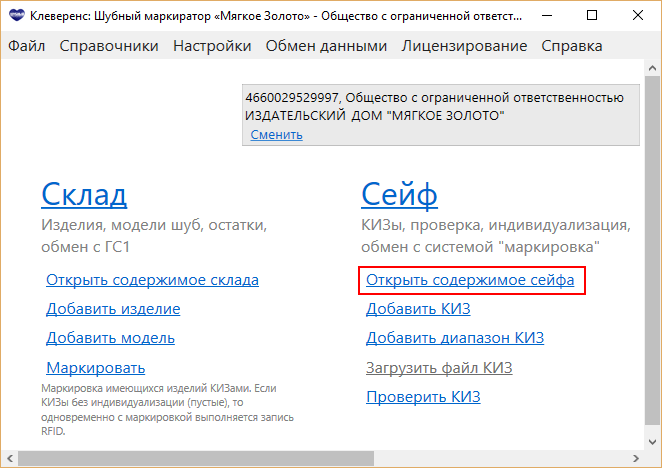Click the organization name text ИЗДАТЕЛЬСКИЙ ДОМ "МЯГКОЕ ЗОЛОТО"
Image resolution: width=662 pixels, height=468 pixels.
point(374,115)
